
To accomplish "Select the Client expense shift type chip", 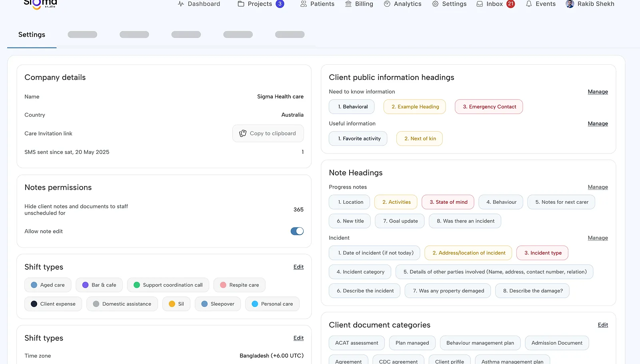I will pos(53,304).
